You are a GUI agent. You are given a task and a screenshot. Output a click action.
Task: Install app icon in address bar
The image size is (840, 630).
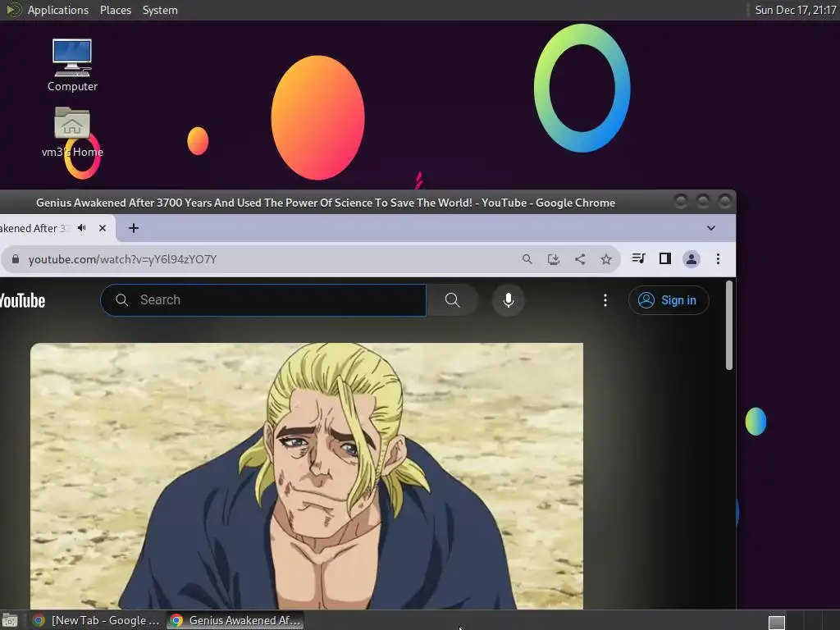[554, 259]
